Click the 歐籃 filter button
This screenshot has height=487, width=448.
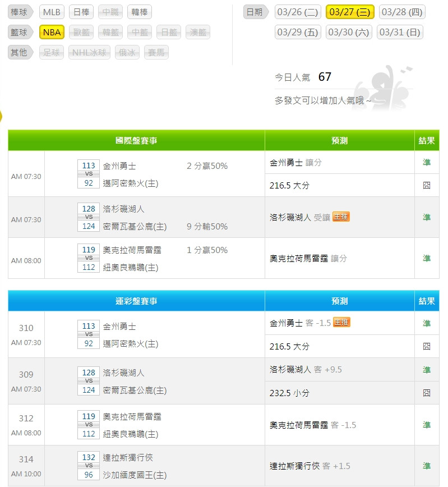(x=81, y=33)
